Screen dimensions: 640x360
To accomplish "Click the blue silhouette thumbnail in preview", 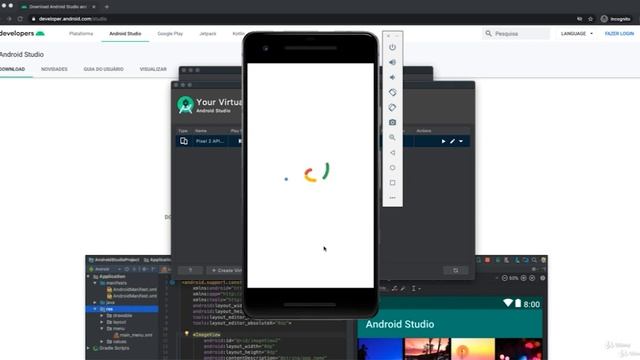I will coord(380,349).
